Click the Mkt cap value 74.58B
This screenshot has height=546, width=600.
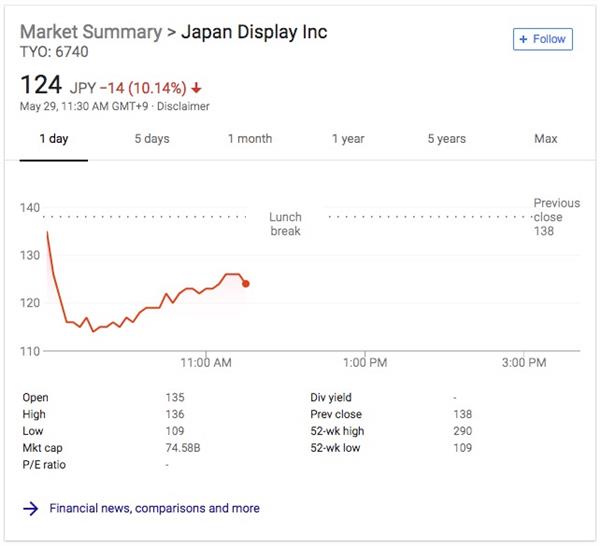182,448
